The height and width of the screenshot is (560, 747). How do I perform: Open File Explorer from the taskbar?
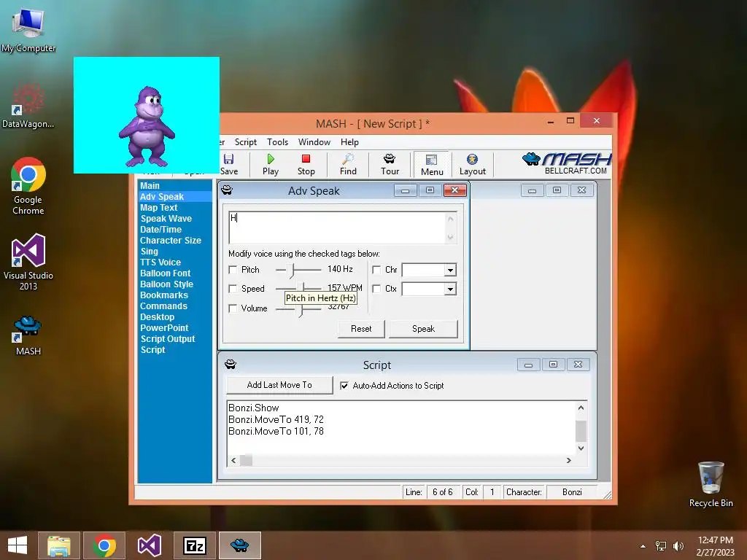[x=59, y=545]
